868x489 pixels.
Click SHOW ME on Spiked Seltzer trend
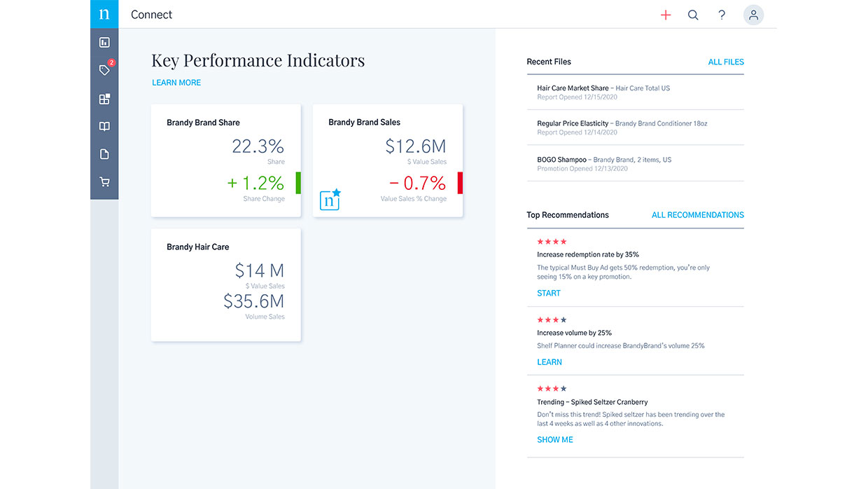(x=555, y=440)
